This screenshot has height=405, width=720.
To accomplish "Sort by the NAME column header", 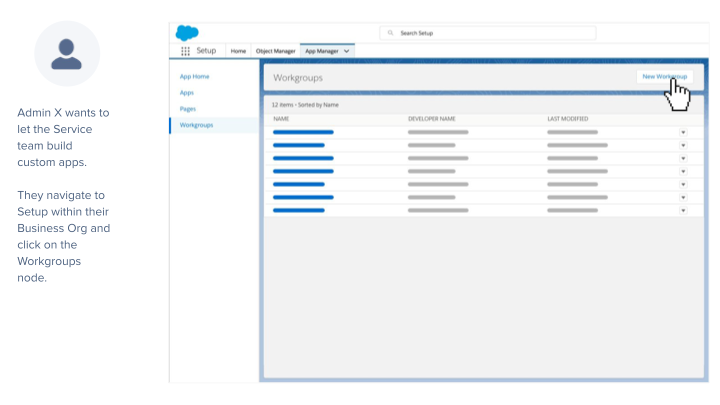I will (x=282, y=119).
